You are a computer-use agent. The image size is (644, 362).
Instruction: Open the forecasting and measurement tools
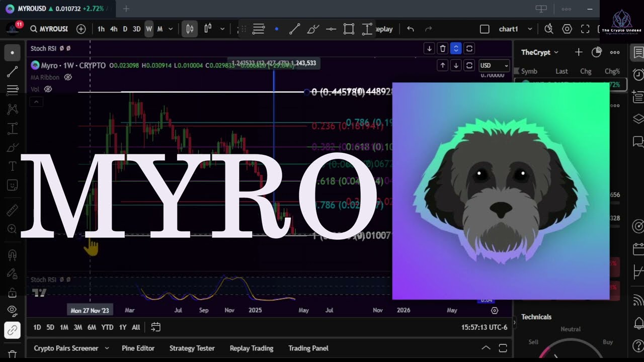point(12,129)
